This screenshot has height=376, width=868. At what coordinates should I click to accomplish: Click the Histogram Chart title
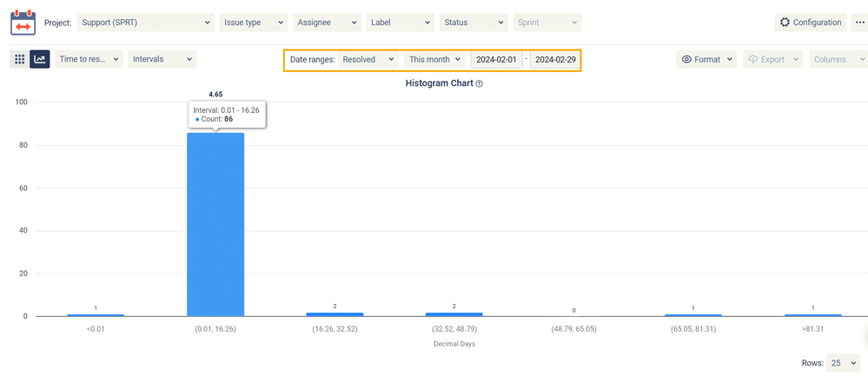point(439,83)
